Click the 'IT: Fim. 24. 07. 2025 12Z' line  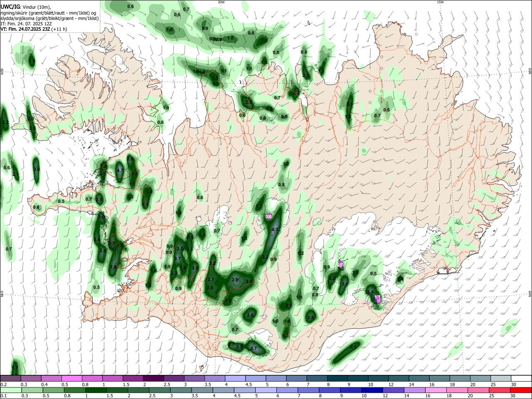click(26, 24)
